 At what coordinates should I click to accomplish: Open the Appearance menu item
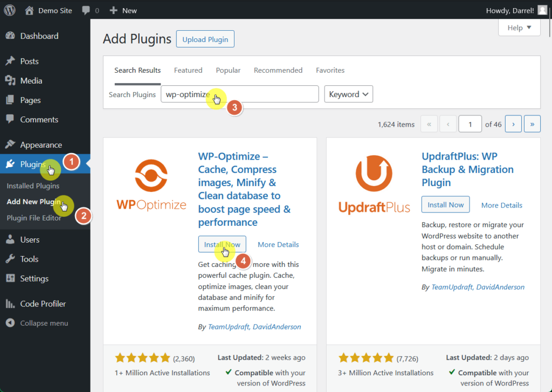point(45,145)
